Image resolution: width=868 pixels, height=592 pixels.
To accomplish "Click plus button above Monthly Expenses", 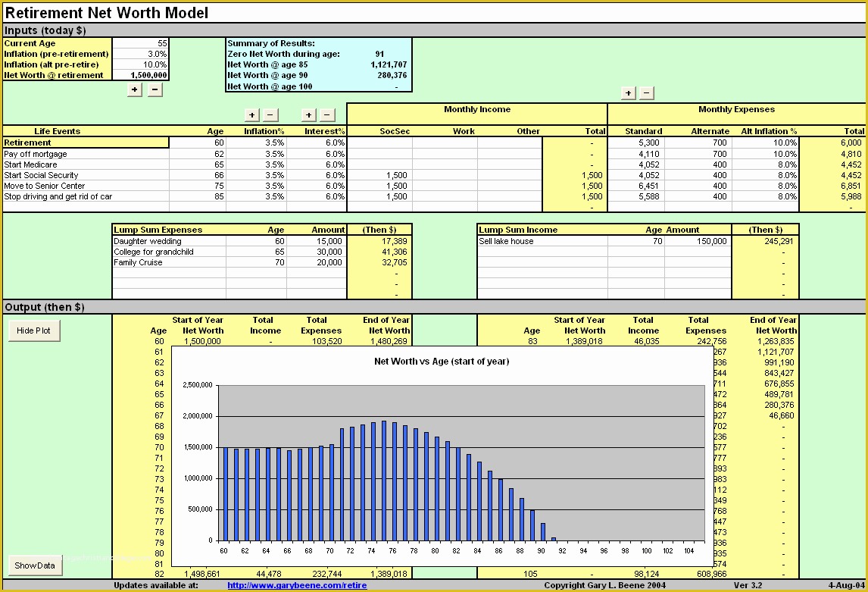I will pos(628,93).
